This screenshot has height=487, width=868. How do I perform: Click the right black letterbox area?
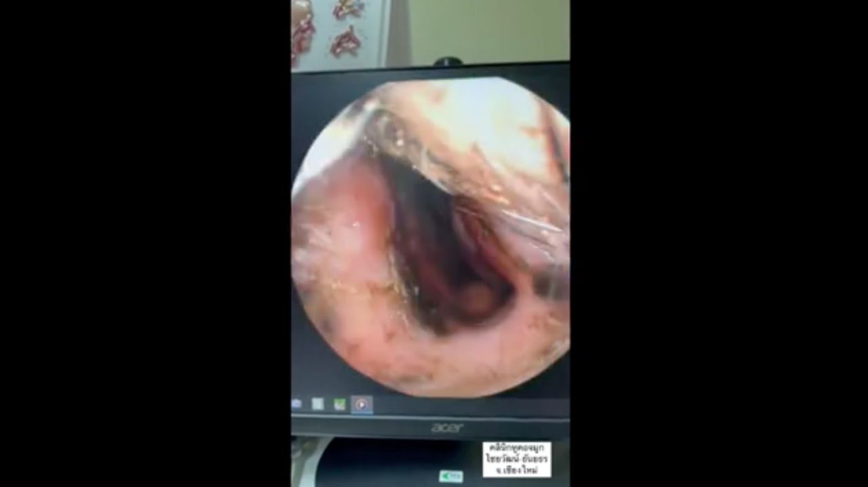(x=719, y=243)
